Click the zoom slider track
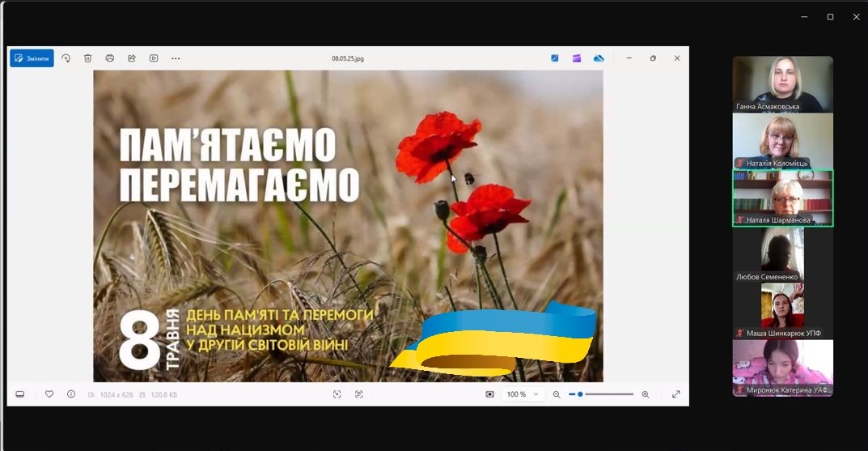868x451 pixels. click(607, 394)
